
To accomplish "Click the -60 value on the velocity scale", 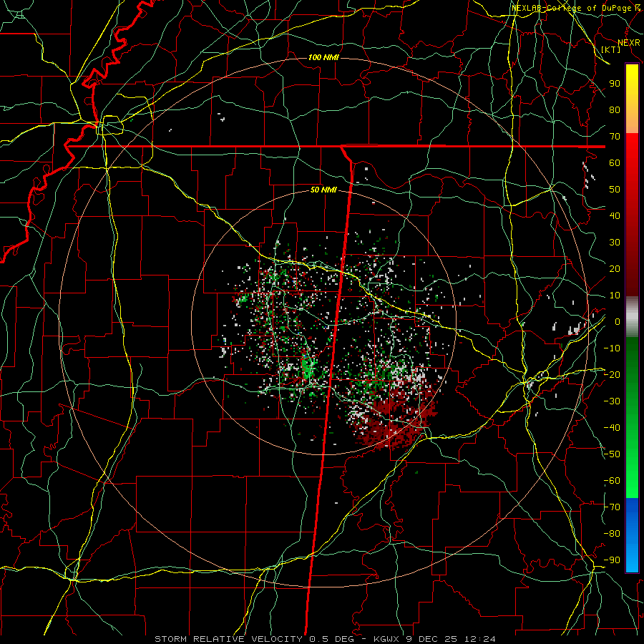I will coord(612,481).
